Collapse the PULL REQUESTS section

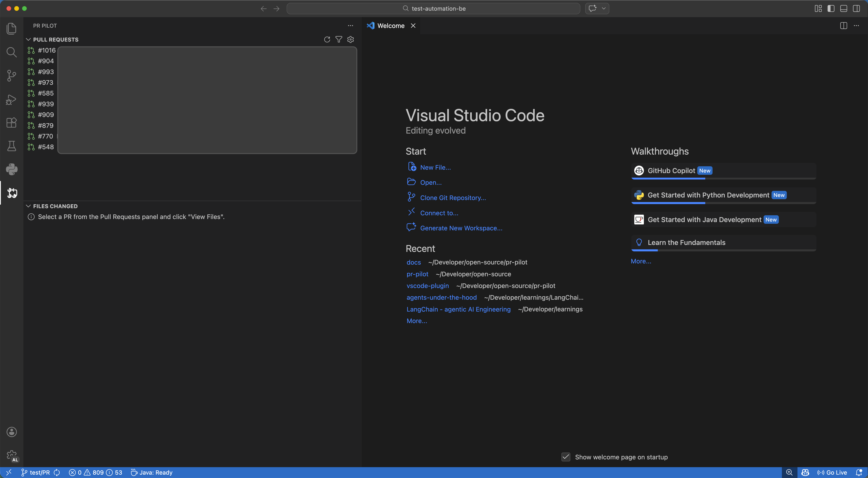click(28, 39)
